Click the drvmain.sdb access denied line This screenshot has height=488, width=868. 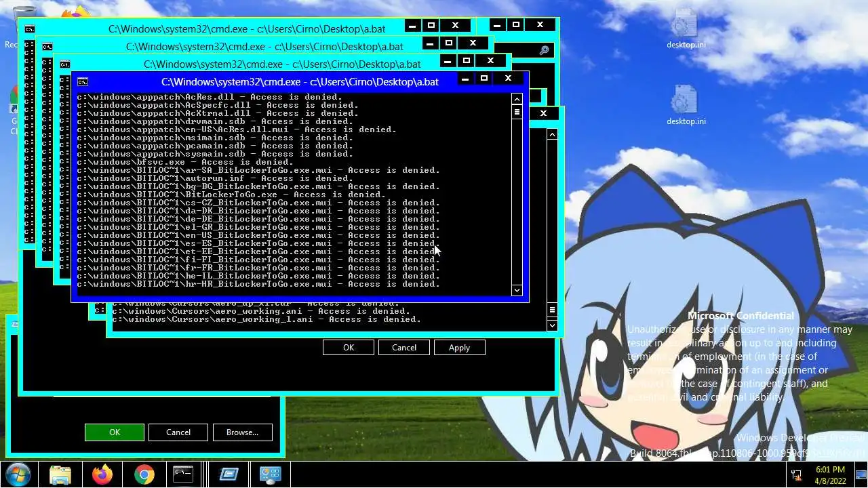(215, 121)
